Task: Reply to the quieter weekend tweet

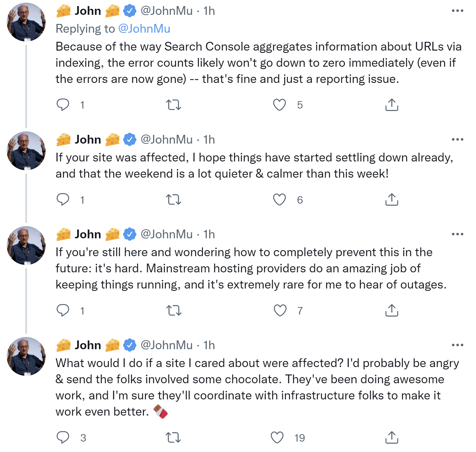Action: (x=63, y=200)
